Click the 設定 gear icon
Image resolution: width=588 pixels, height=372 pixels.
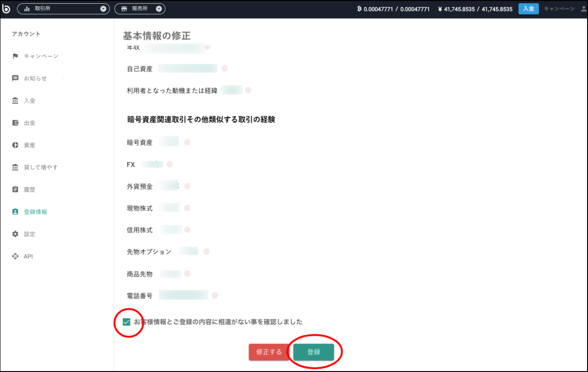click(15, 234)
